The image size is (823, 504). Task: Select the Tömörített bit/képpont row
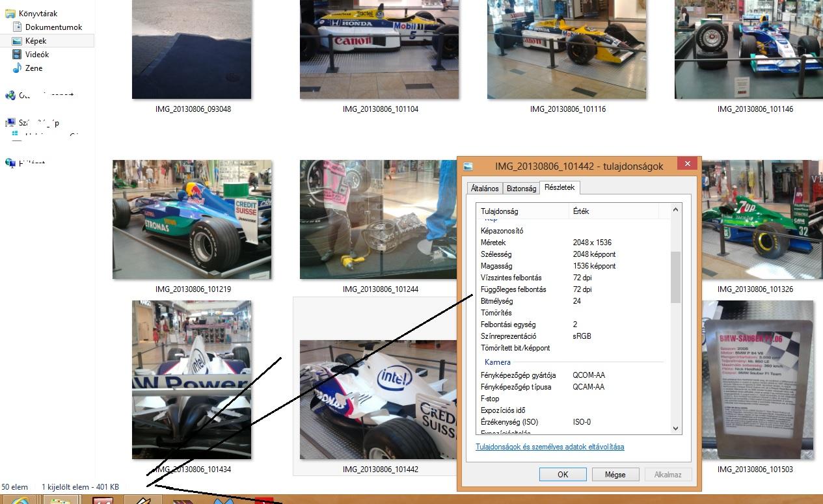pyautogui.click(x=573, y=348)
